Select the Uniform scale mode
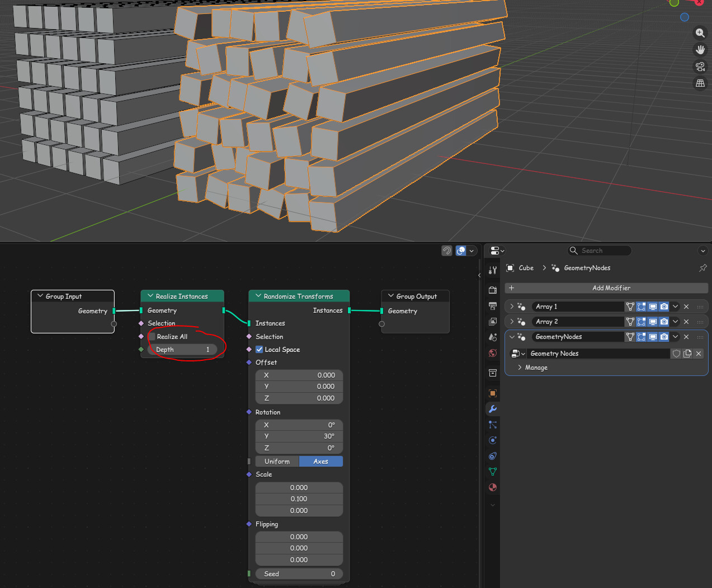Image resolution: width=712 pixels, height=588 pixels. click(x=277, y=462)
